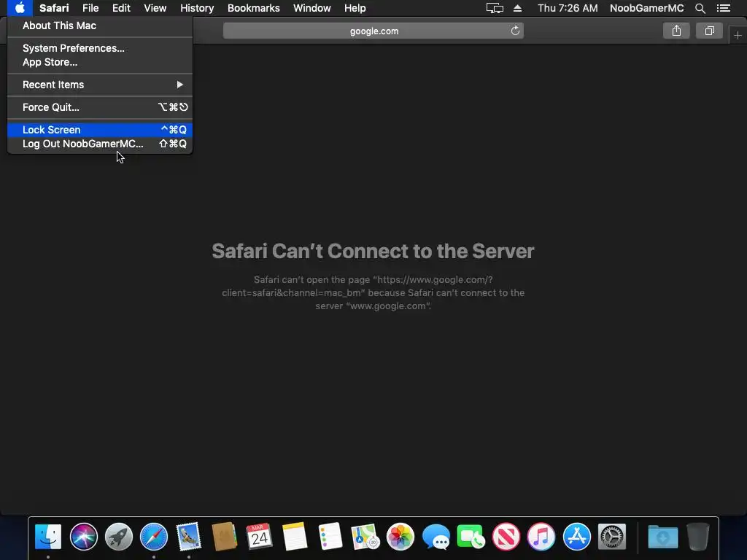Choose App Store… from Apple menu
Image resolution: width=747 pixels, height=560 pixels.
[x=100, y=63]
